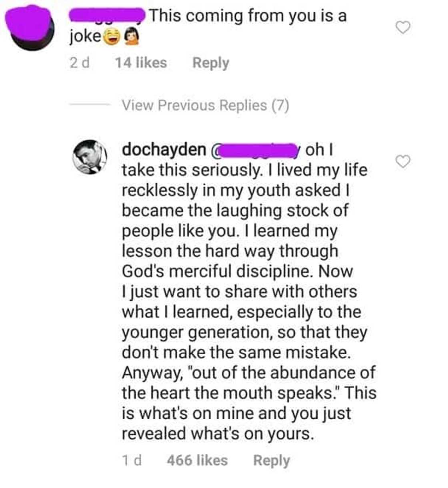Click the word "joke" in the top comment

(x=85, y=36)
